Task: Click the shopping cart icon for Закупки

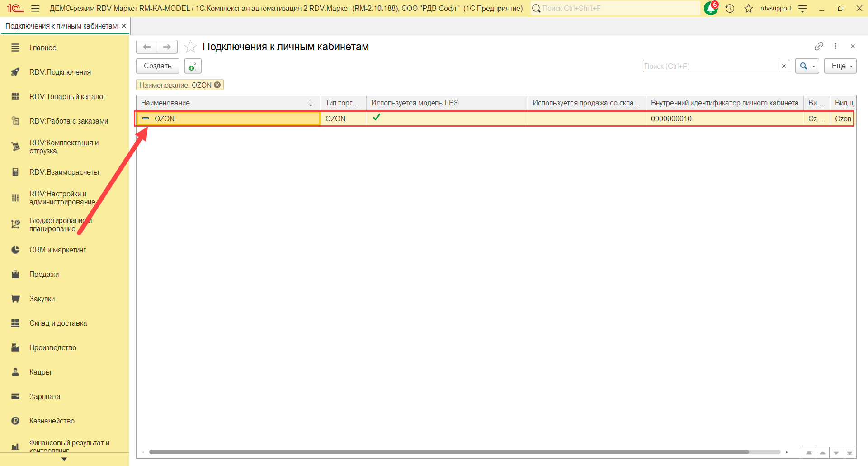Action: [x=15, y=299]
